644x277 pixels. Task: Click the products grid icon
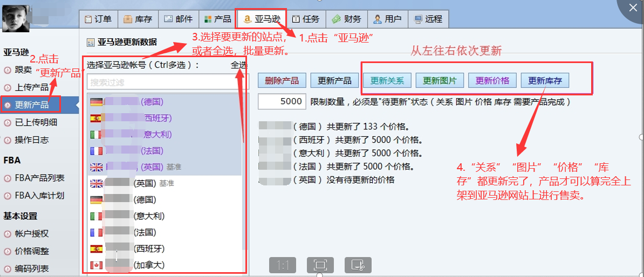tap(208, 19)
